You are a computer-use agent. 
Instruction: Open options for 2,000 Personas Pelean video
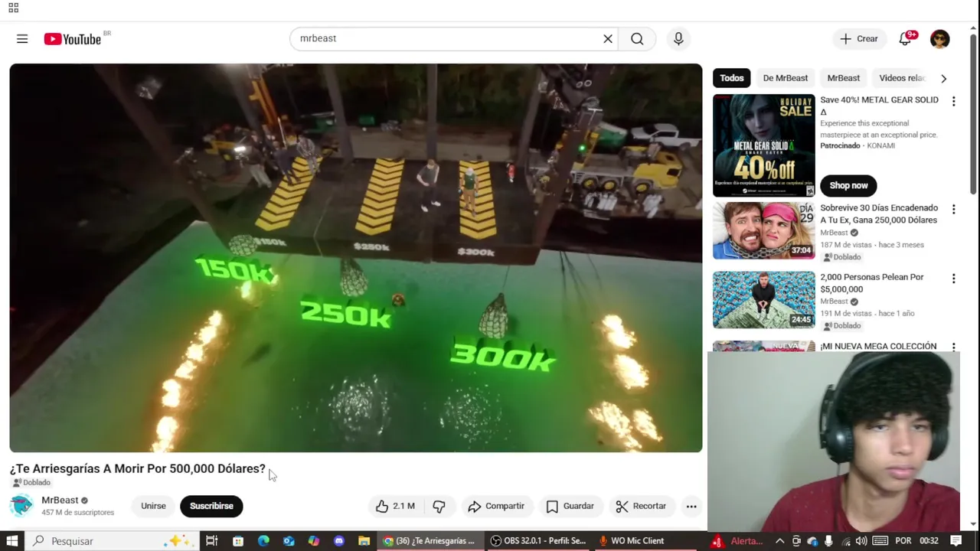point(953,279)
